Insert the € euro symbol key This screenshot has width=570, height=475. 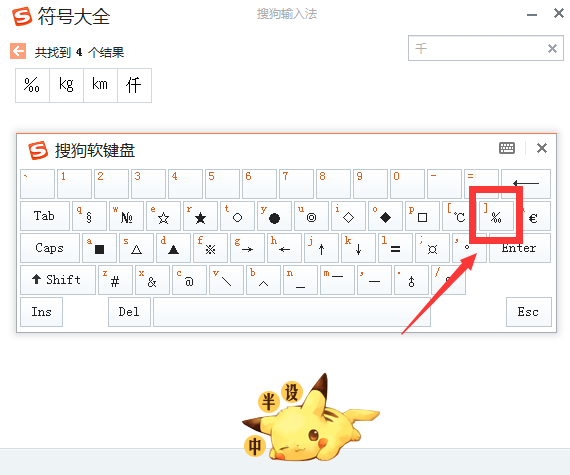click(534, 217)
